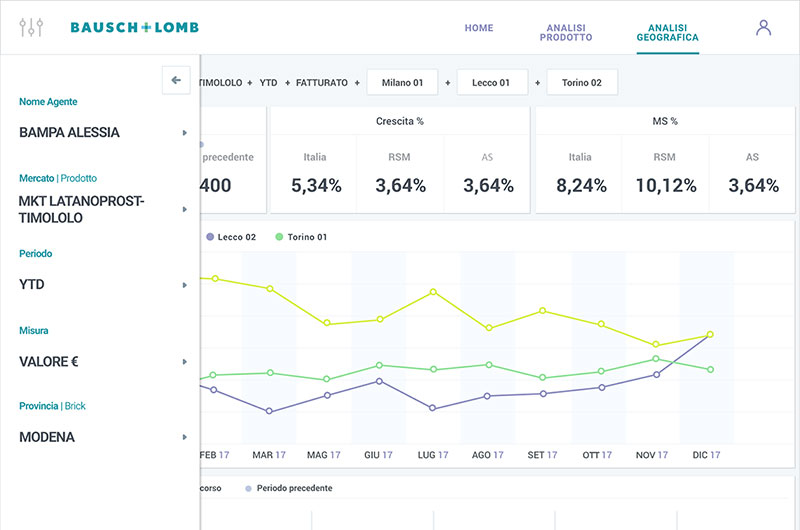Toggle Lecco 02 legend series
This screenshot has height=530, width=800.
click(231, 237)
